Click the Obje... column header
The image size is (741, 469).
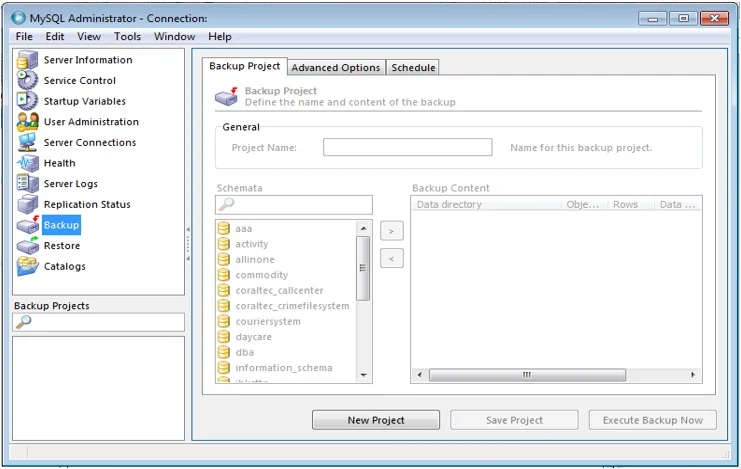[x=585, y=204]
